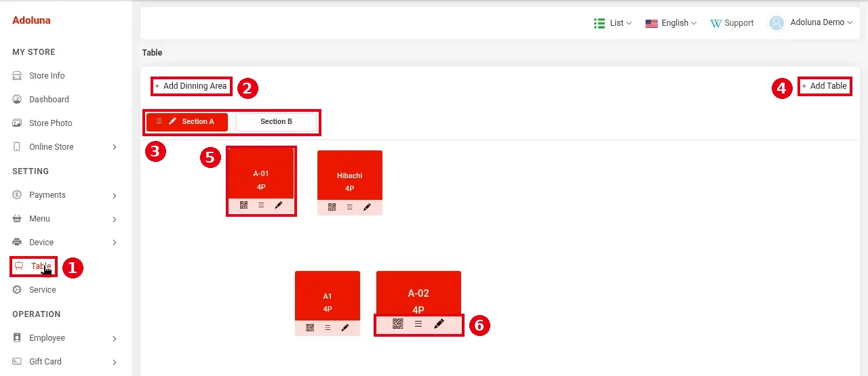The image size is (868, 376).
Task: Click the Online Store phone icon
Action: (17, 147)
